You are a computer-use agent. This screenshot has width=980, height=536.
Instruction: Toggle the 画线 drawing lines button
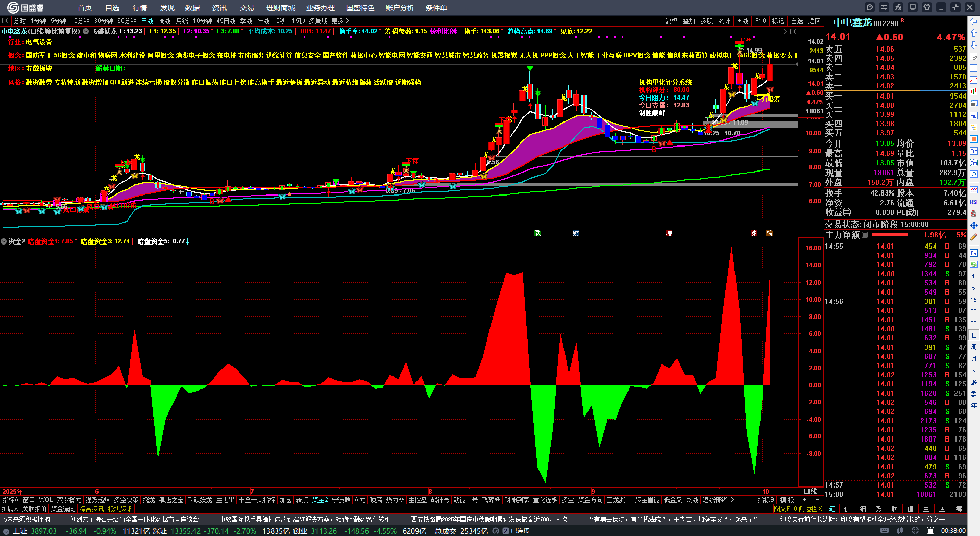(x=742, y=21)
